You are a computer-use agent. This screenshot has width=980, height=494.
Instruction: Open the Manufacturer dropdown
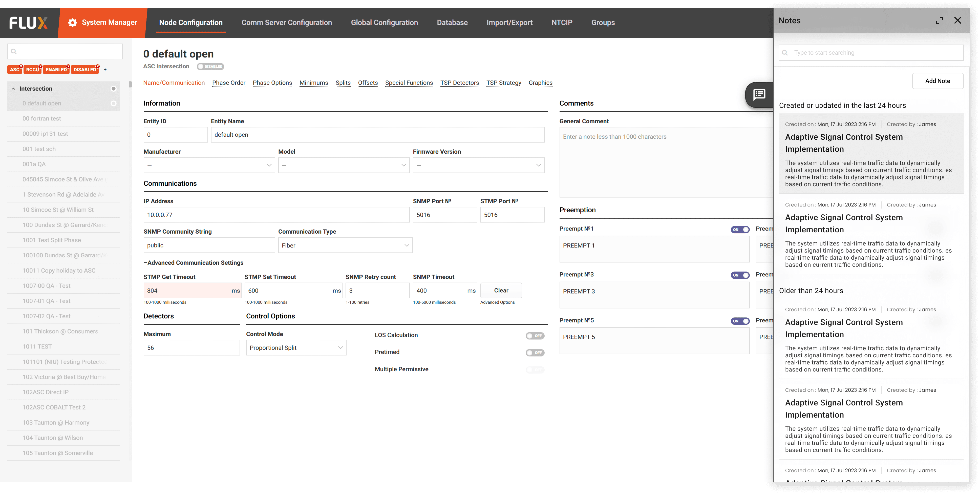click(x=209, y=165)
